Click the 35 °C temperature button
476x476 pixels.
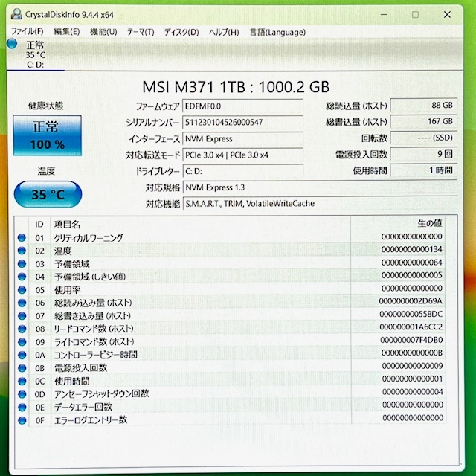(48, 194)
